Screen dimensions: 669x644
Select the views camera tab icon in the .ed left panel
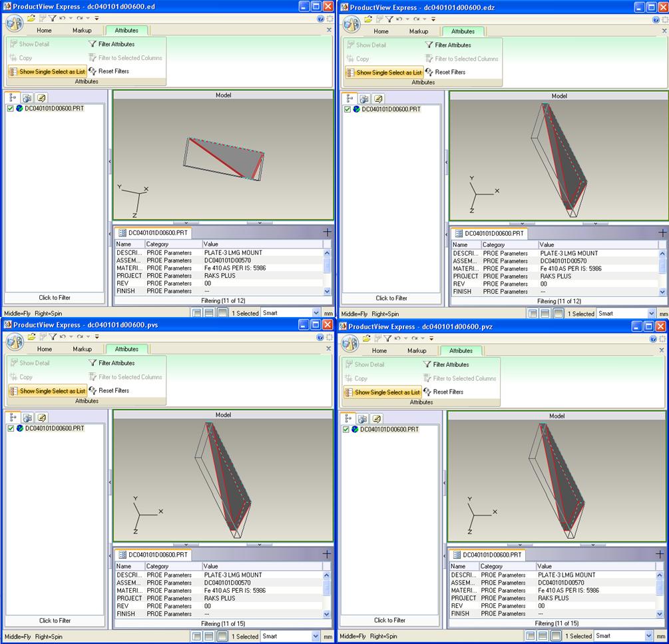tap(27, 98)
